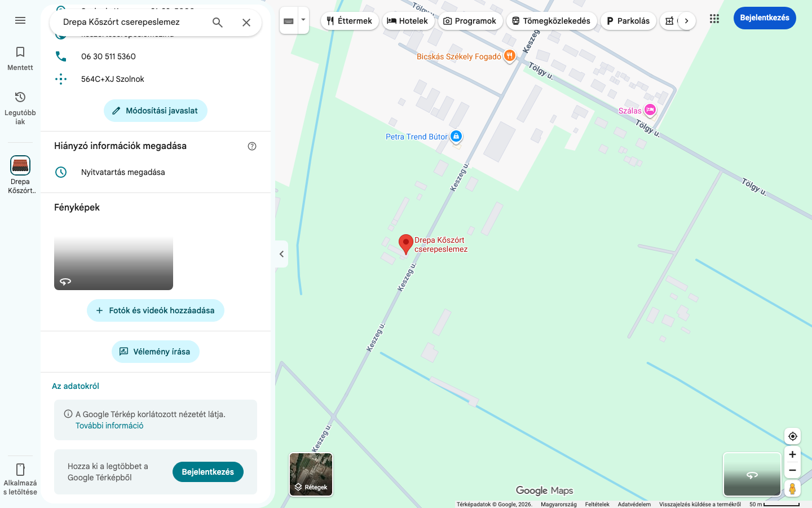Screen dimensions: 812x508
Task: Open Az adatokról link
Action: coord(76,386)
